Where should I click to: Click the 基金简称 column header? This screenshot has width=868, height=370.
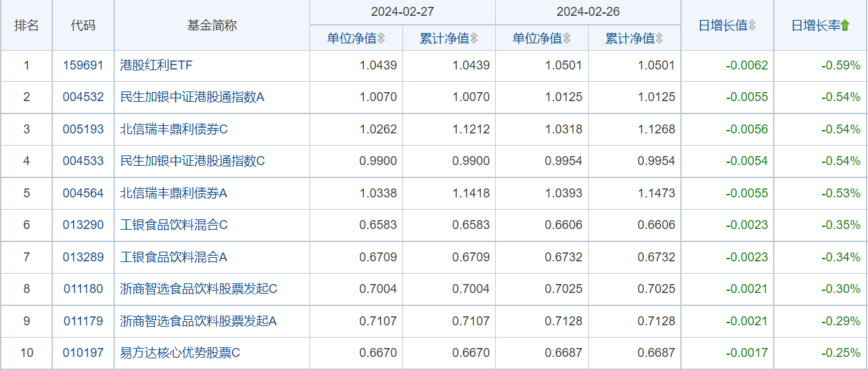point(212,25)
